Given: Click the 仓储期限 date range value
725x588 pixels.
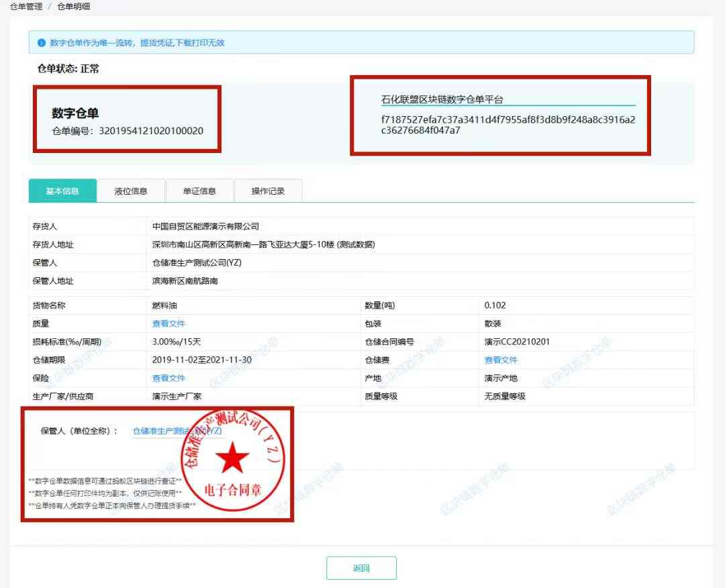Looking at the screenshot, I should [202, 360].
